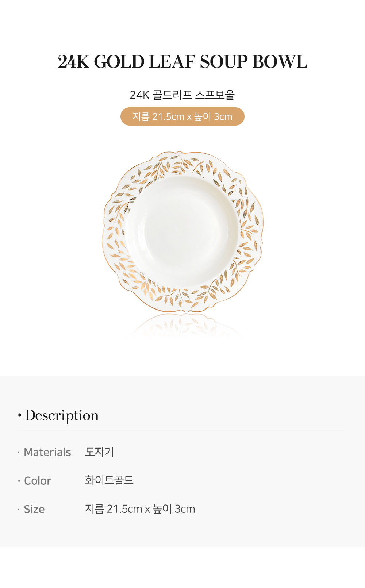Click the bullet dot before Color

tap(19, 481)
